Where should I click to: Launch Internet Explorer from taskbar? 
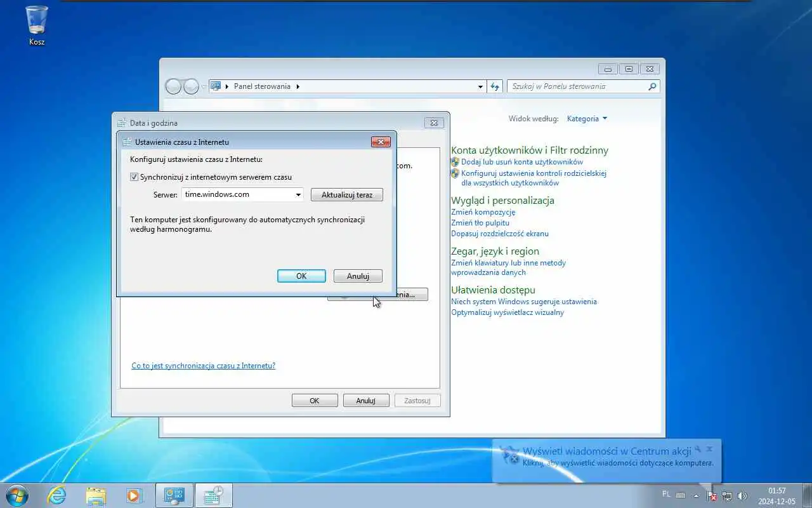[x=56, y=495]
